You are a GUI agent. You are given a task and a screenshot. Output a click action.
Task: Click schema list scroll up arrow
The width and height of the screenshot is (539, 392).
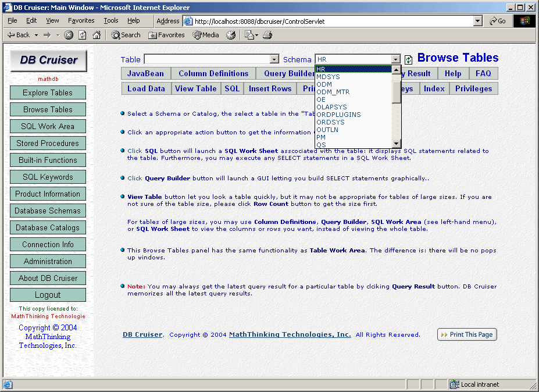pyautogui.click(x=397, y=70)
